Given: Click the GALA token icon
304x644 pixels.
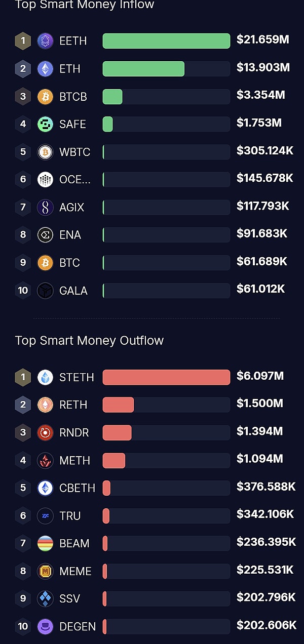Looking at the screenshot, I should click(x=45, y=291).
